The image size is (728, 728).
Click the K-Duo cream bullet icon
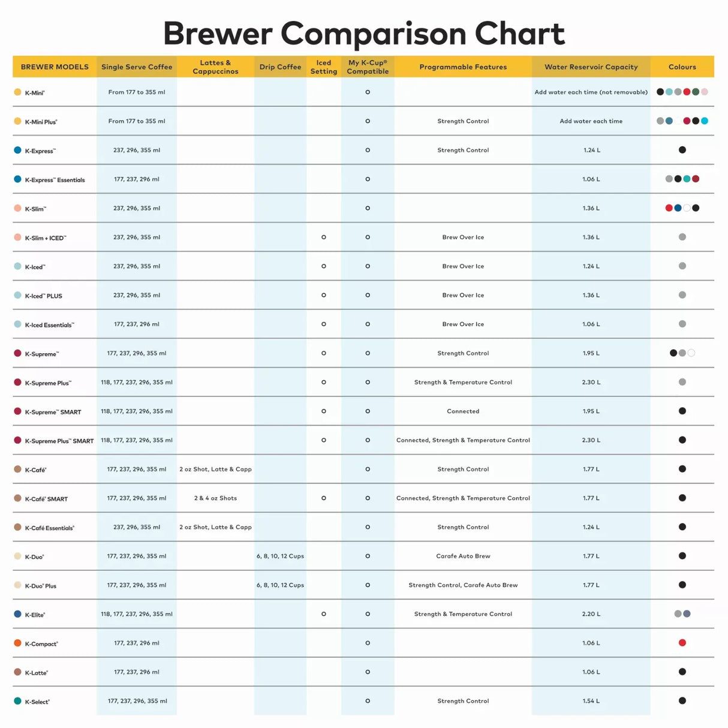click(17, 556)
